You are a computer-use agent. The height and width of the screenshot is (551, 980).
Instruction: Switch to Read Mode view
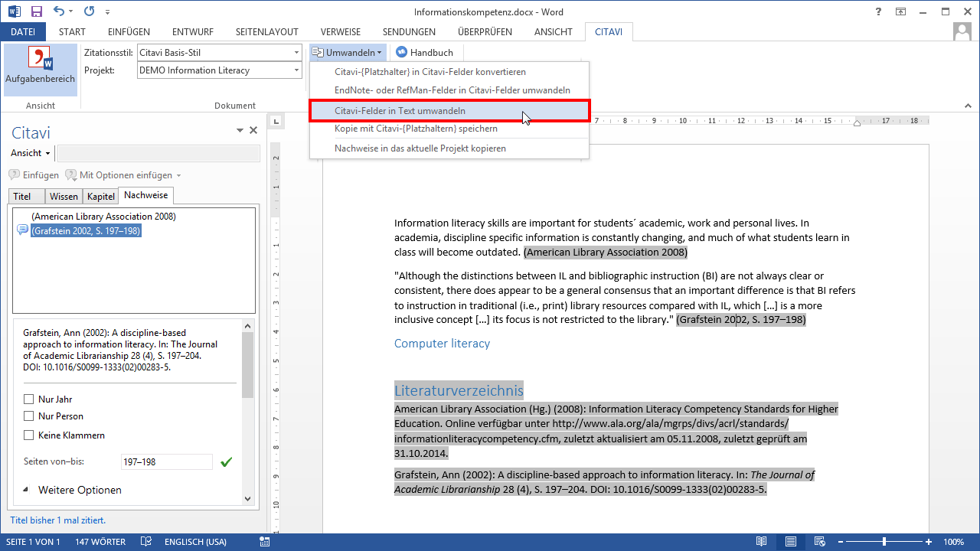coord(763,542)
